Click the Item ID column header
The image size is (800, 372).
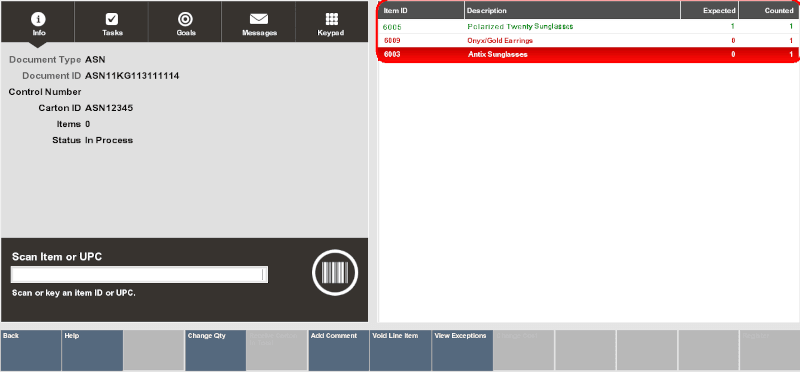coord(421,10)
